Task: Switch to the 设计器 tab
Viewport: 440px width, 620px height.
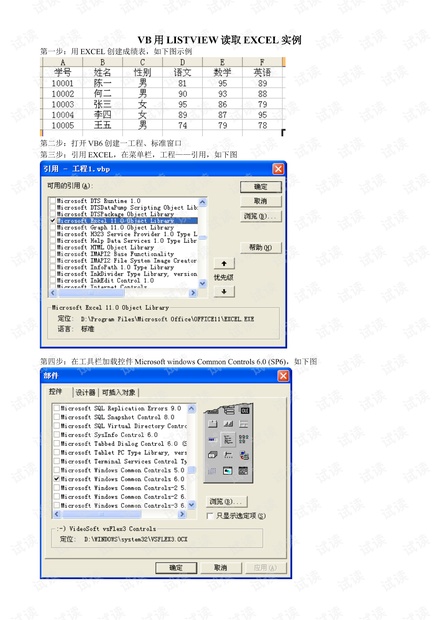Action: [85, 393]
